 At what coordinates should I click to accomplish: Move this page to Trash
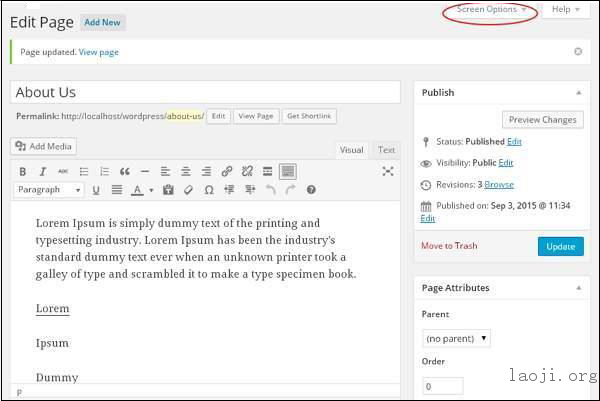pyautogui.click(x=449, y=246)
